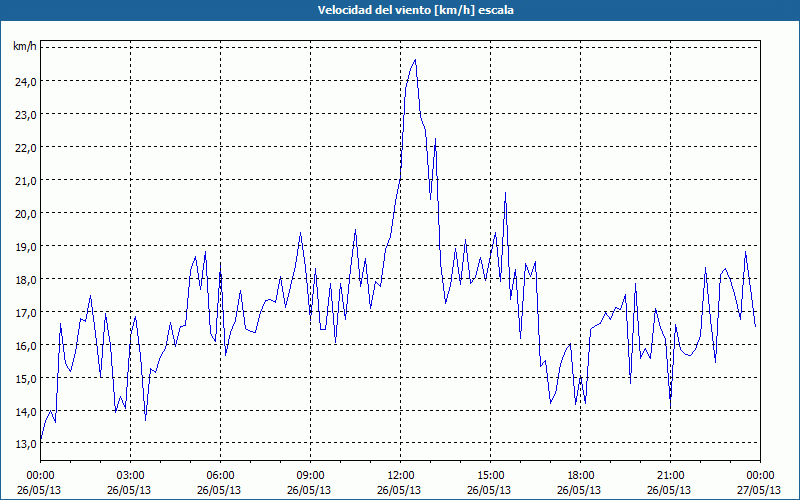Viewport: 800px width, 500px height.
Task: Click the 'km/h' axis unit label
Action: 24,47
